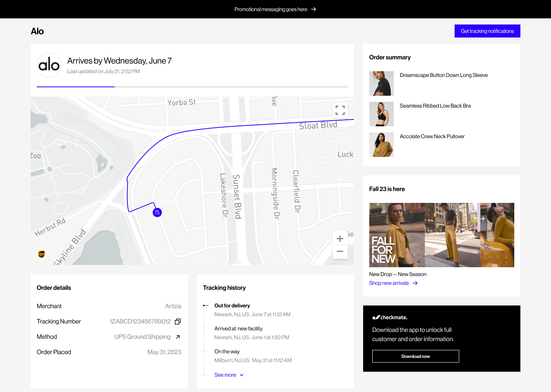Click Last updated on July 21 text
Viewport: 551px width, 392px height.
coord(103,71)
